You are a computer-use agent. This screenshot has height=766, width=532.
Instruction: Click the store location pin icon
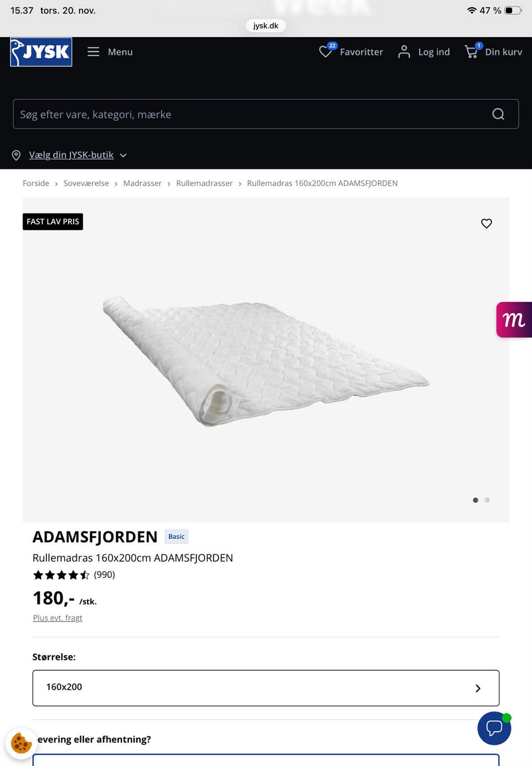pyautogui.click(x=17, y=155)
